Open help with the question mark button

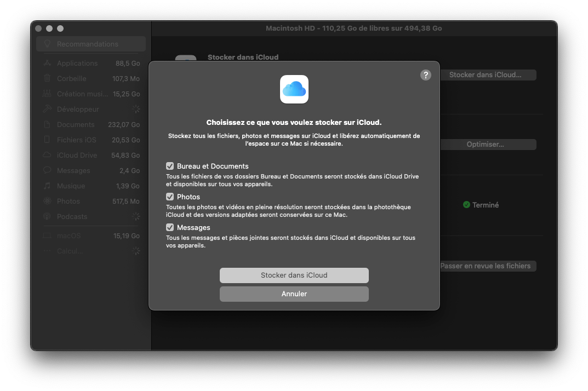[426, 75]
